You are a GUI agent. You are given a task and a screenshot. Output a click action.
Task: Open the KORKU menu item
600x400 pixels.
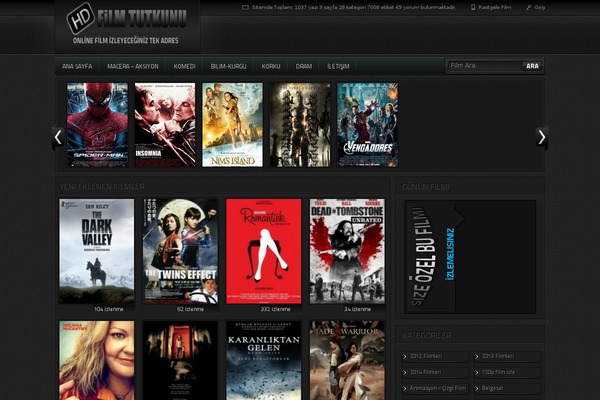[271, 66]
